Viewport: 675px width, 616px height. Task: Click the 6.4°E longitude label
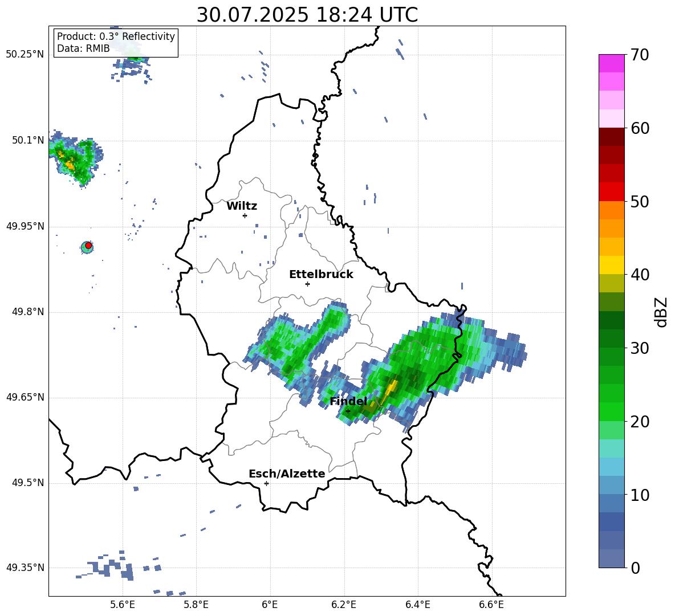(417, 605)
